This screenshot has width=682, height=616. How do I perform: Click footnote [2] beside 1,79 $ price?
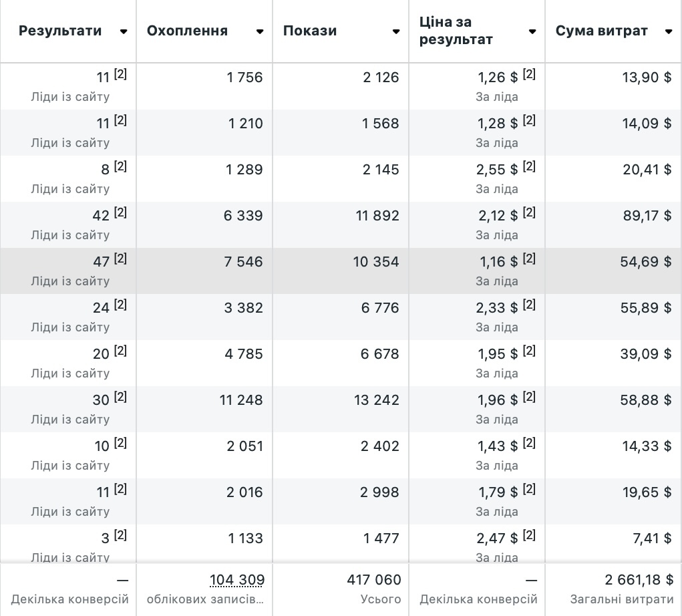pos(529,489)
